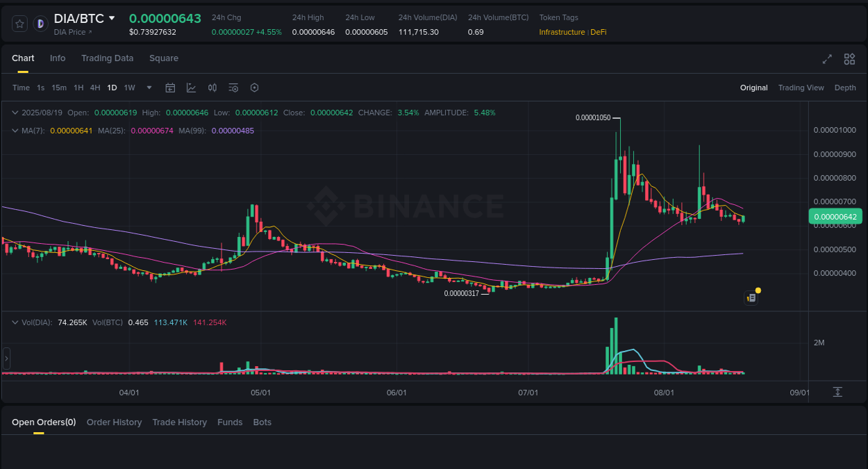Select the 15m interval
This screenshot has height=469, width=868.
coord(59,88)
